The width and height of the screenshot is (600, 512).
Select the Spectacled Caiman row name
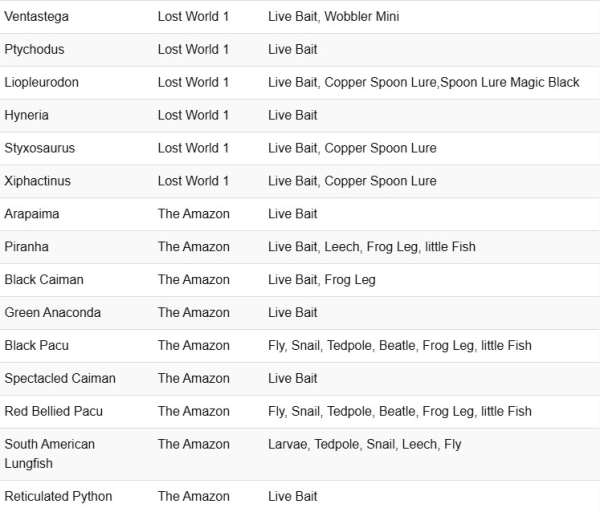pos(60,379)
